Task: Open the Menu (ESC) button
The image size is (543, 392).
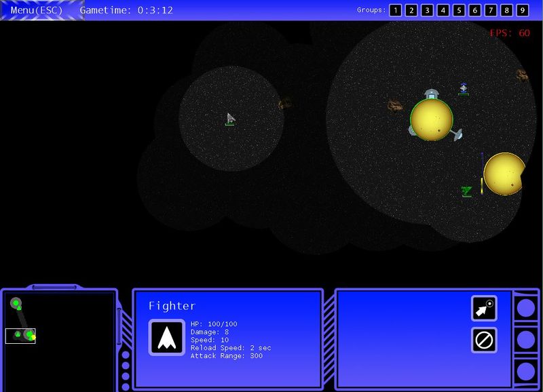Action: coord(37,10)
